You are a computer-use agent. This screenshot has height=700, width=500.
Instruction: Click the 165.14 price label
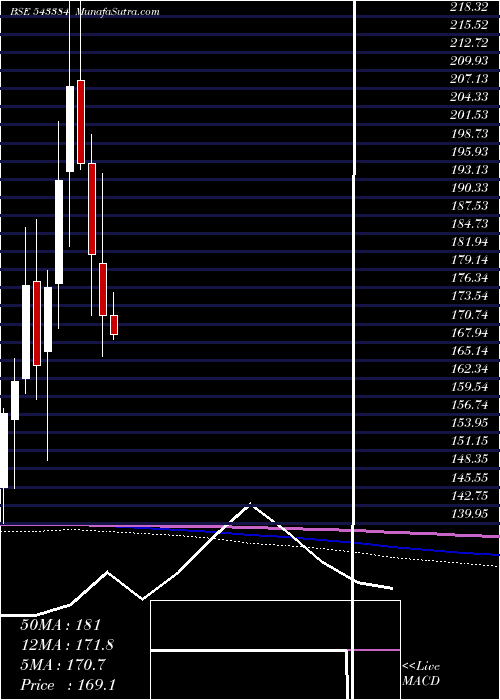coord(469,350)
